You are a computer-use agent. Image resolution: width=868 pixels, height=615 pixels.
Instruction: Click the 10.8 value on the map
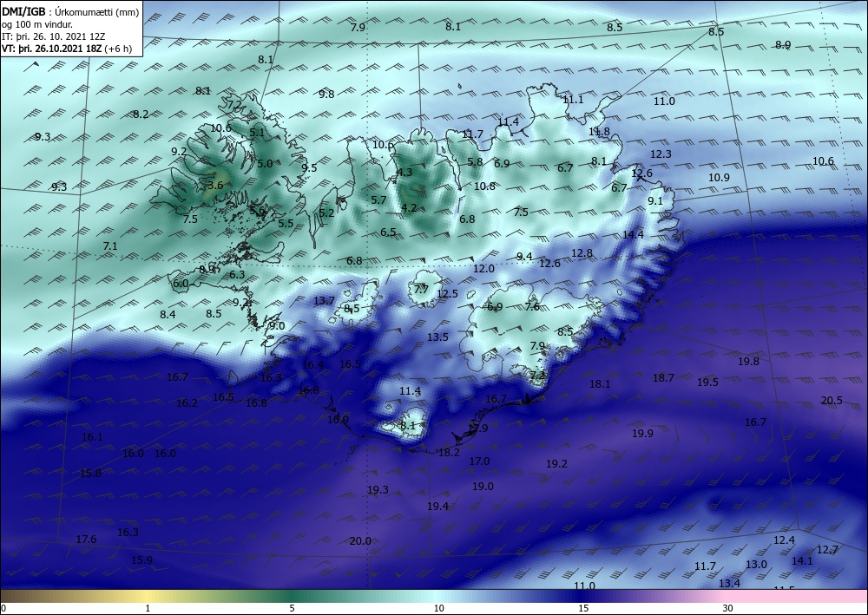point(484,186)
